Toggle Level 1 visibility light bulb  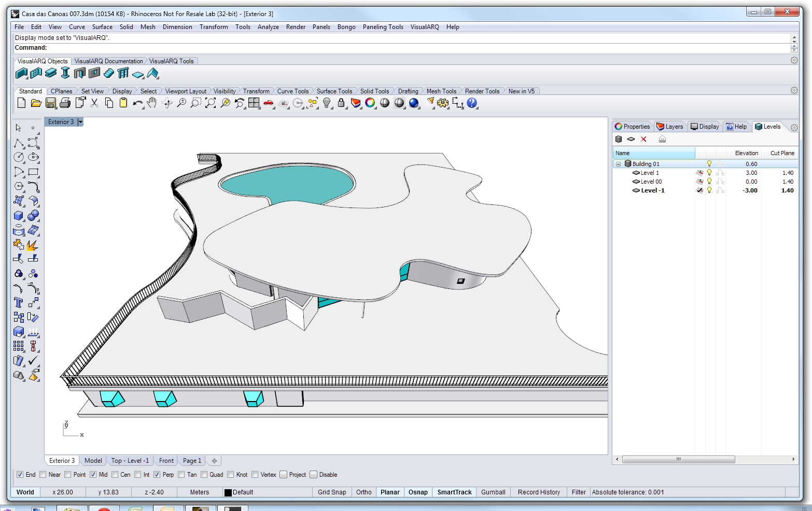709,173
